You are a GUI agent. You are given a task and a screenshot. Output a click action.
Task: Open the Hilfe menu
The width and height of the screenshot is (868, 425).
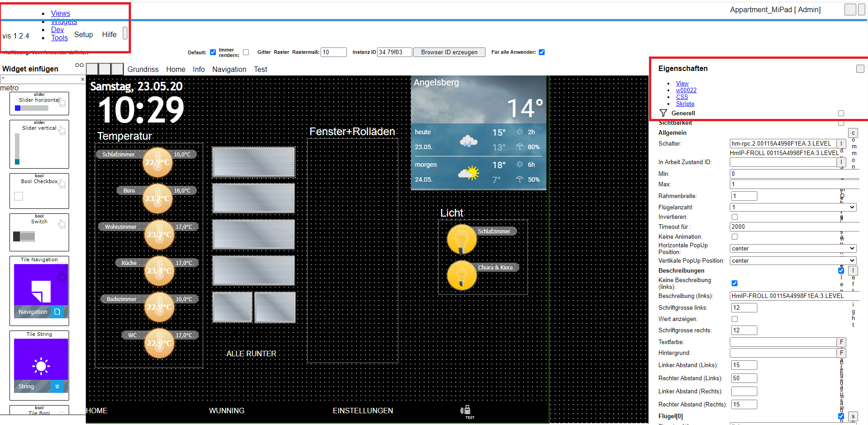[x=109, y=35]
